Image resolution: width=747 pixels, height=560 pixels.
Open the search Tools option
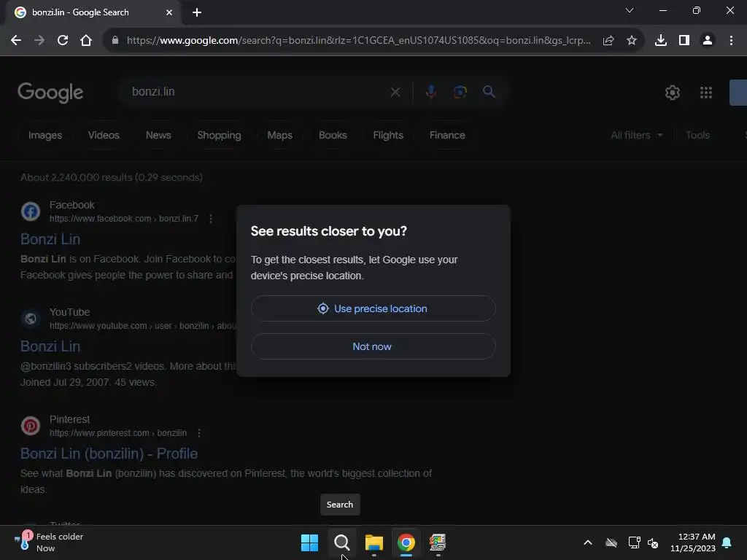pyautogui.click(x=697, y=135)
